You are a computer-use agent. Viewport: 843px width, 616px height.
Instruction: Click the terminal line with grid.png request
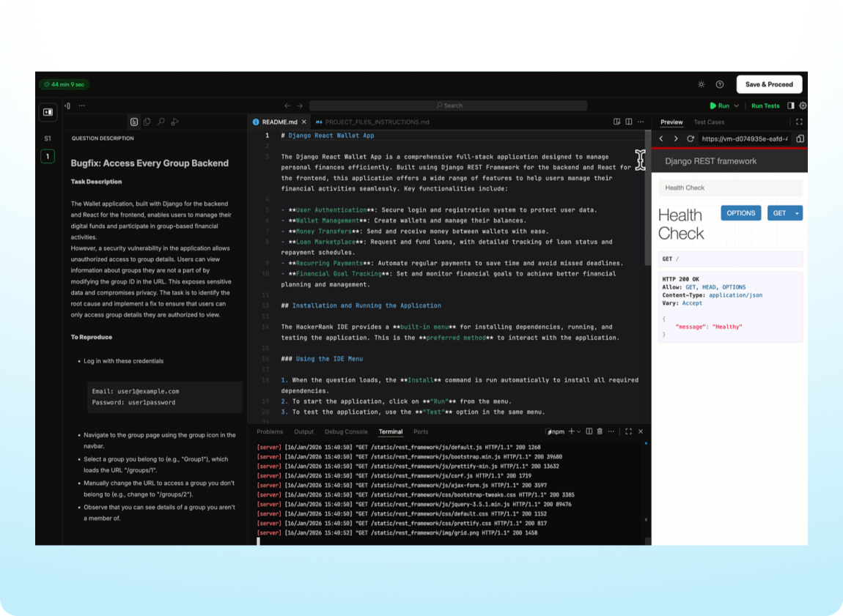(397, 532)
